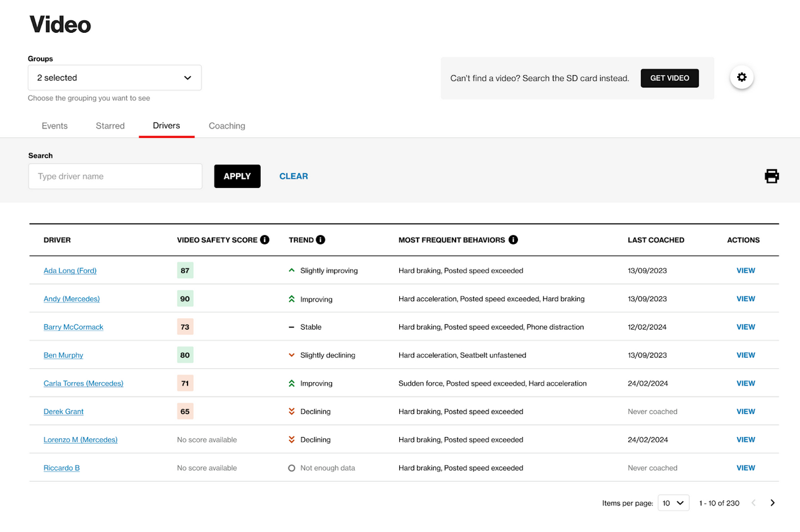Show the Video Safety Score info tooltip
This screenshot has height=532, width=800.
[265, 240]
